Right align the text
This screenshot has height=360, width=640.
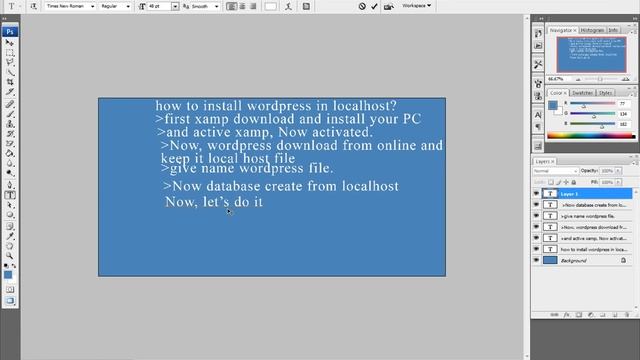pos(253,6)
